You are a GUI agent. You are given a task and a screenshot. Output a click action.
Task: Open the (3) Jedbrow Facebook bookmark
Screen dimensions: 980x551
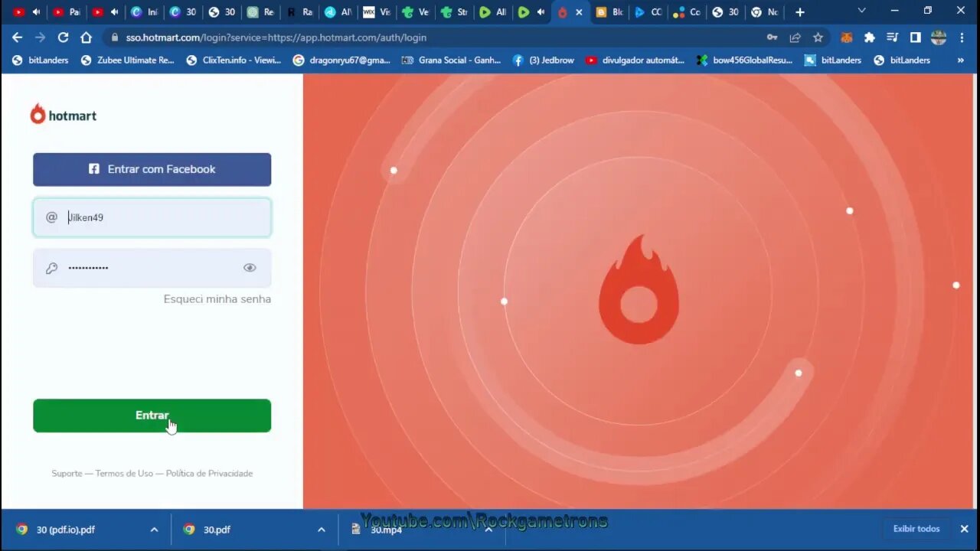[x=543, y=60]
